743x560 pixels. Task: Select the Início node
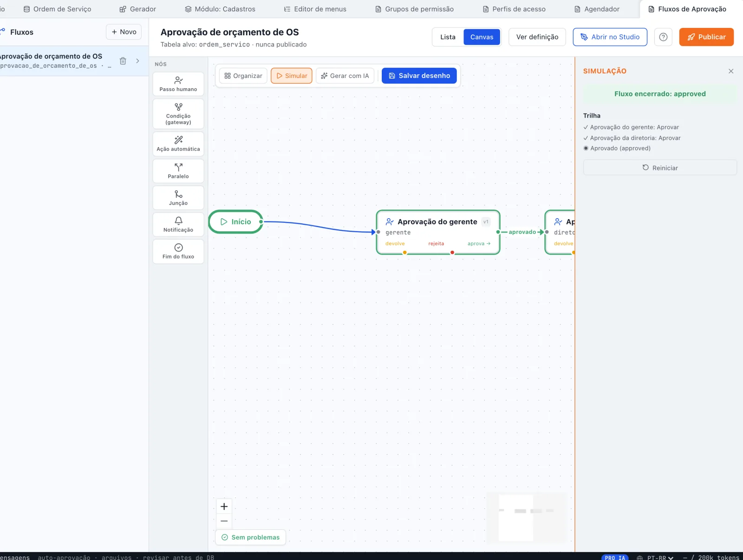236,222
